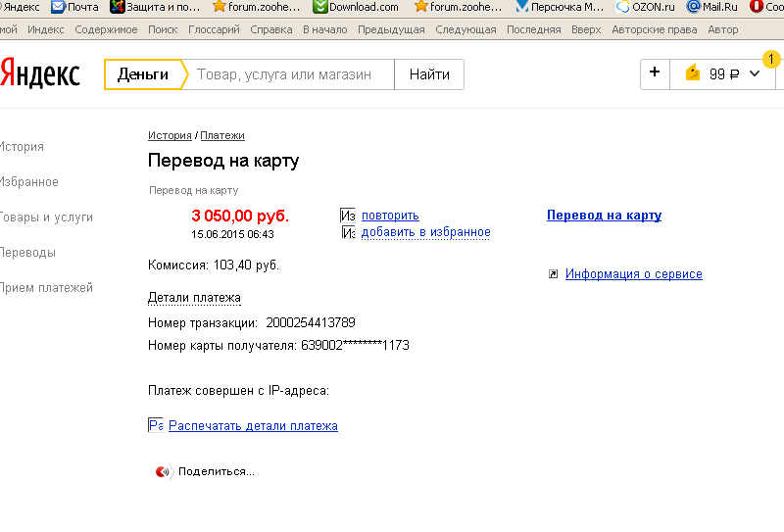The width and height of the screenshot is (784, 532).
Task: Click the повторить link
Action: click(x=390, y=215)
